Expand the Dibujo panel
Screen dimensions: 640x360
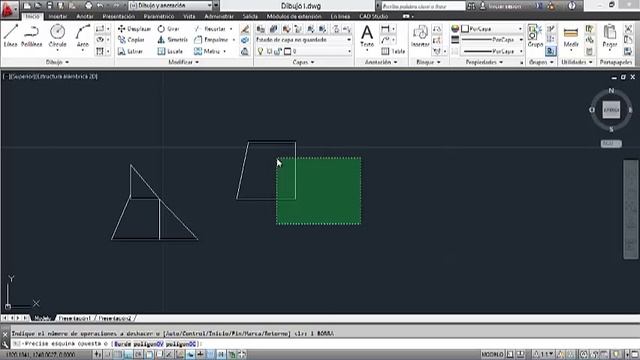tap(57, 62)
